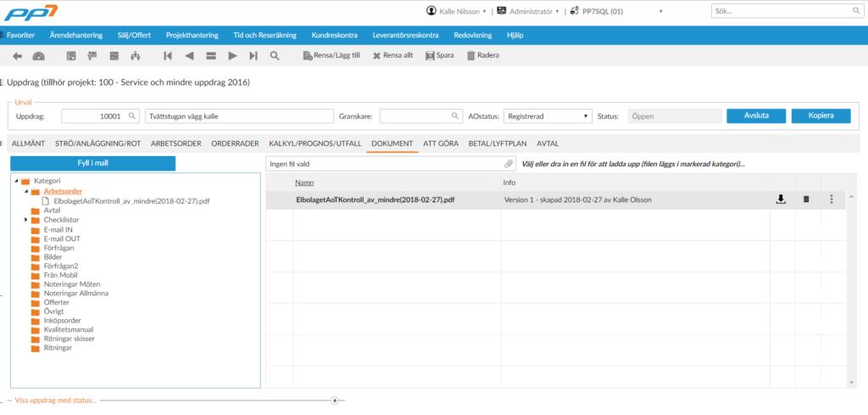Collapse the Arbetsorder folder
The width and height of the screenshot is (868, 415).
(26, 191)
